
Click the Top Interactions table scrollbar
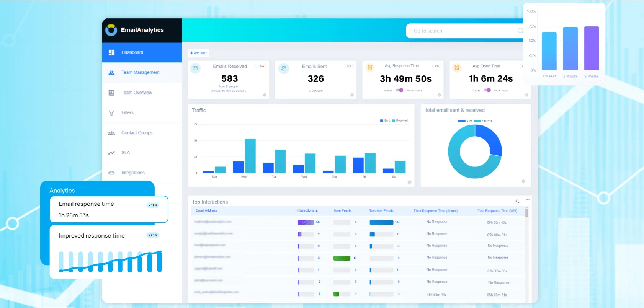[527, 213]
